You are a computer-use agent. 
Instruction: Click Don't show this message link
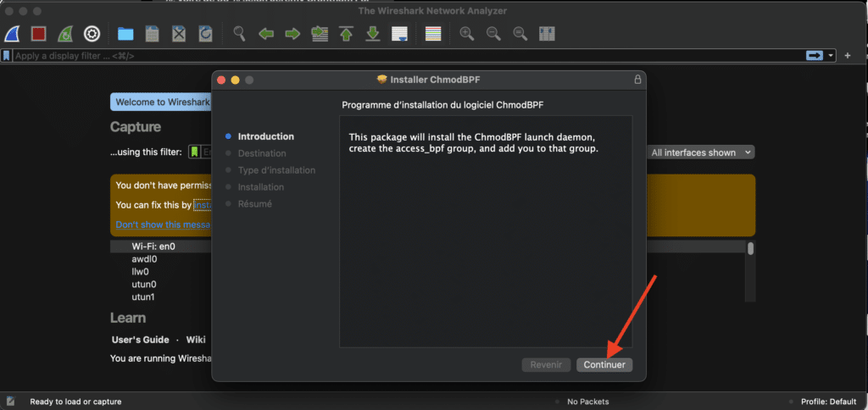point(163,224)
